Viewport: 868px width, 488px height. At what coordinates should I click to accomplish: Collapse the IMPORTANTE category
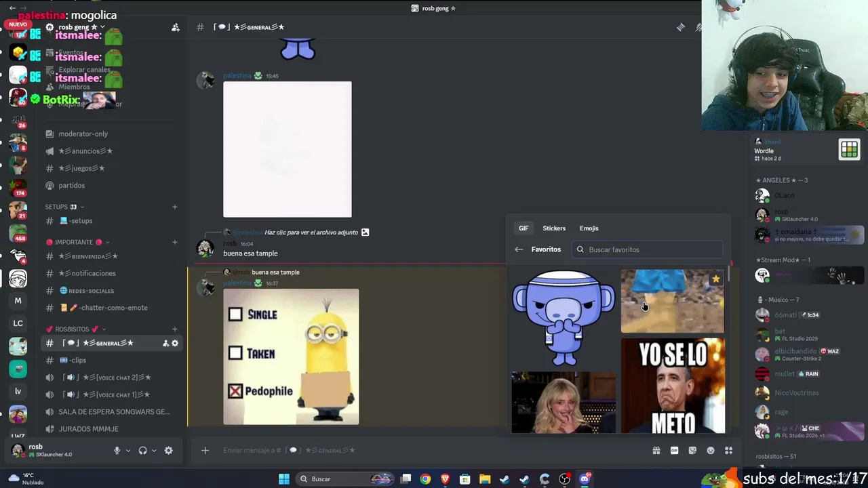tap(77, 242)
